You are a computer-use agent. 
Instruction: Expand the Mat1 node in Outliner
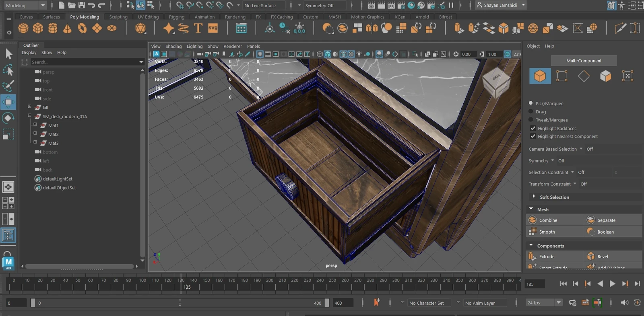point(35,125)
